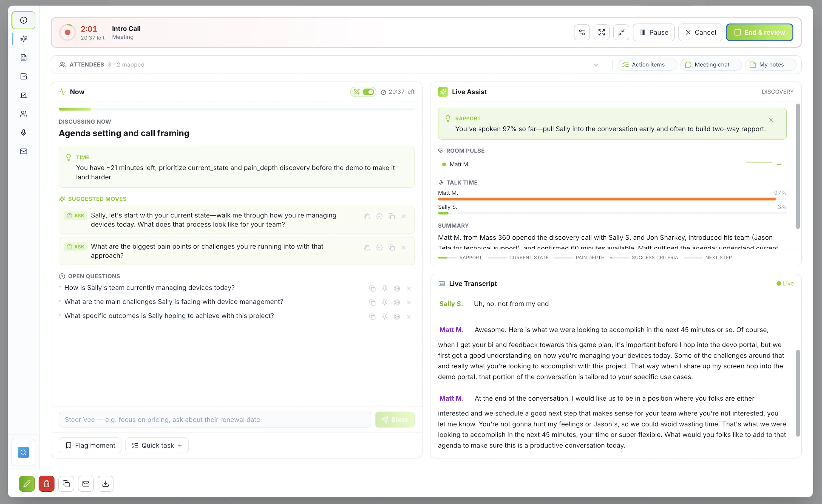This screenshot has height=504, width=822.
Task: Dismiss the 'Sally, let's start' ASK suggestion
Action: tap(404, 216)
